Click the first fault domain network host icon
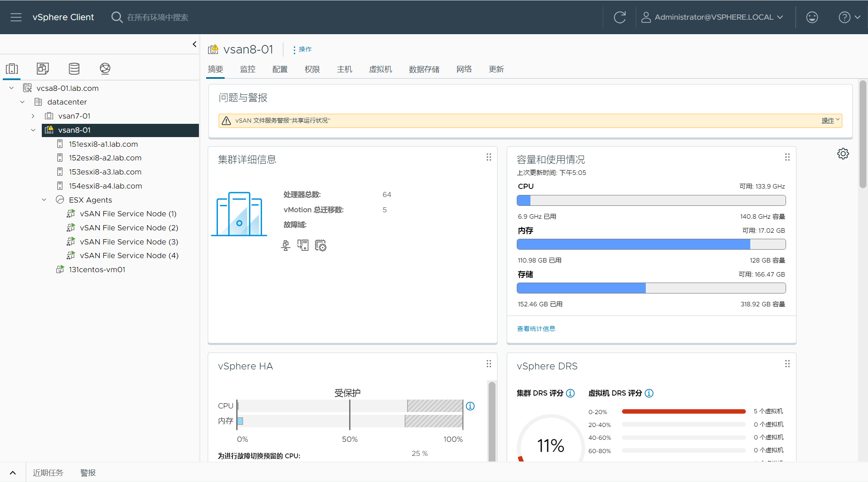 tap(286, 245)
